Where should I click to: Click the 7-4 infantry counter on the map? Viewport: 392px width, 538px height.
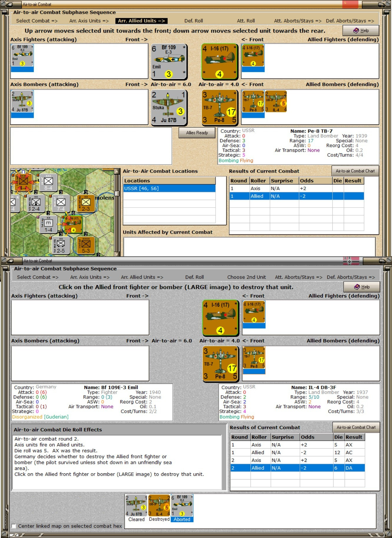click(61, 203)
